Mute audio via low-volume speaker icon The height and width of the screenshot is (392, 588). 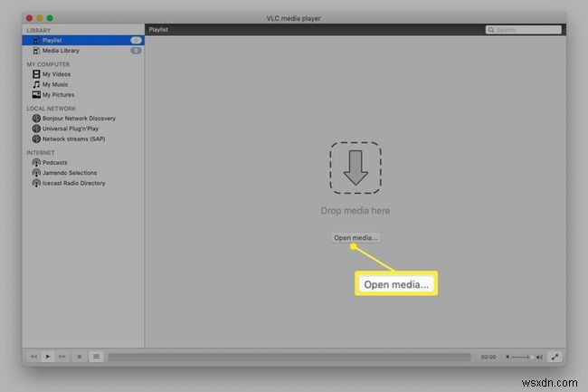click(x=507, y=357)
